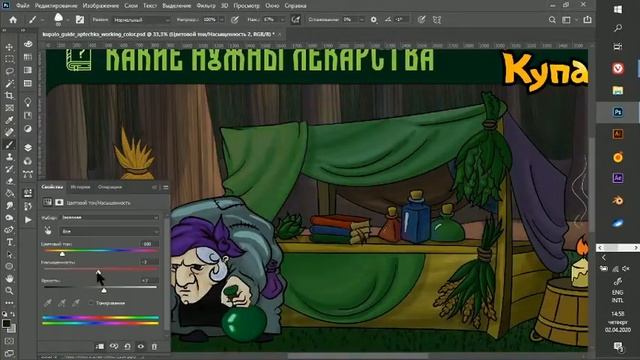
Task: Select the Crop tool
Action: point(9,96)
